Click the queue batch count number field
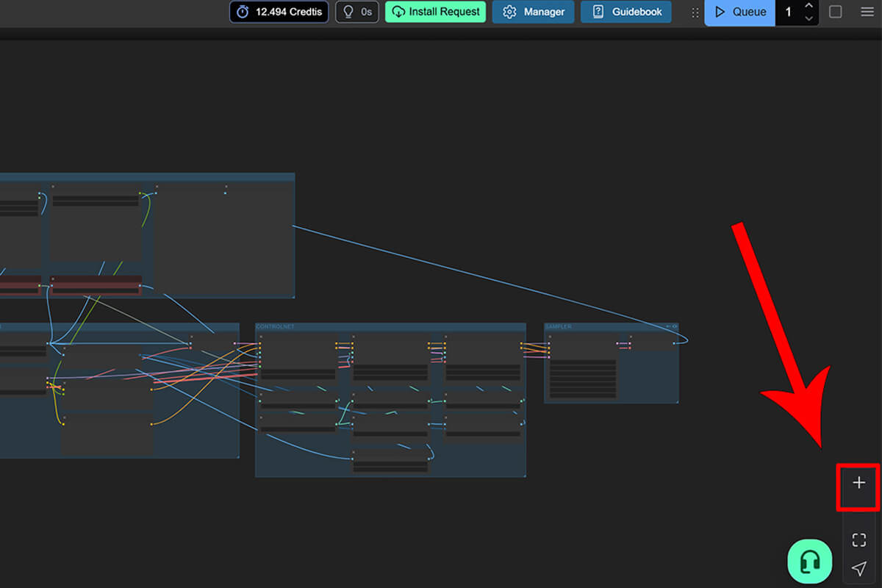 pos(788,12)
